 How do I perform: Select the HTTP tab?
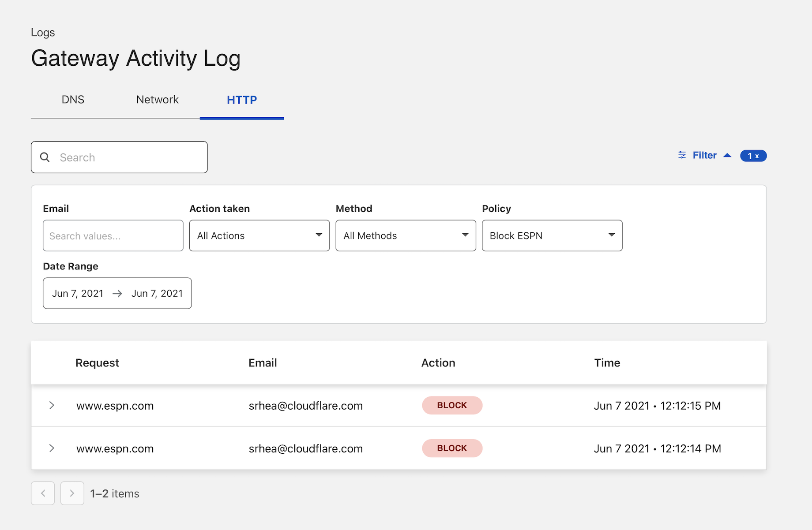(241, 100)
